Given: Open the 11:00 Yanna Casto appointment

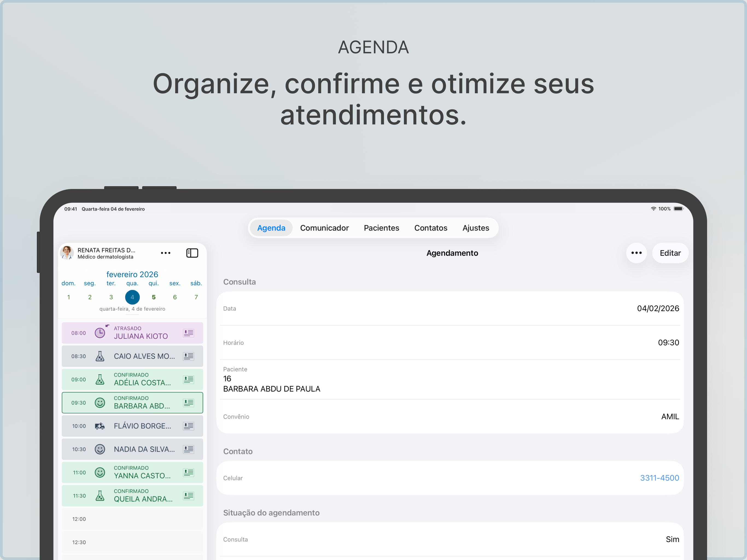Looking at the screenshot, I should pyautogui.click(x=132, y=472).
